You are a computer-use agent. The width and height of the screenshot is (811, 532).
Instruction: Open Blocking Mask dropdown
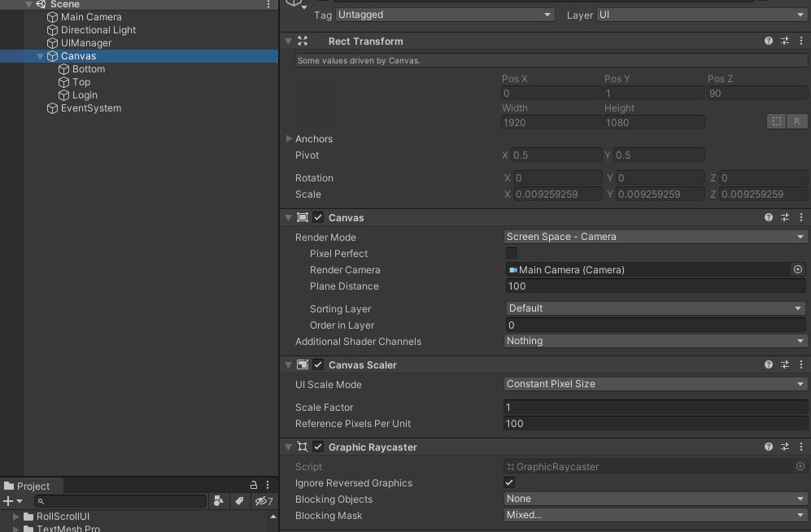pos(656,515)
